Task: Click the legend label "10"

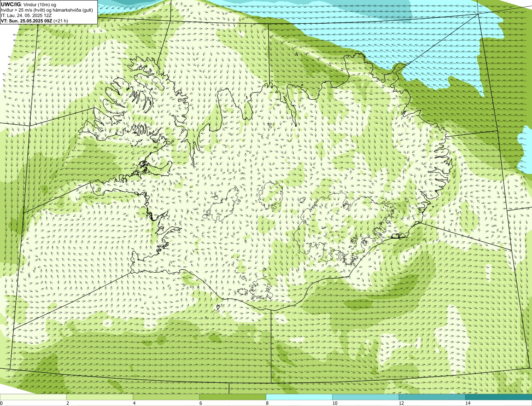Action: pos(335,403)
